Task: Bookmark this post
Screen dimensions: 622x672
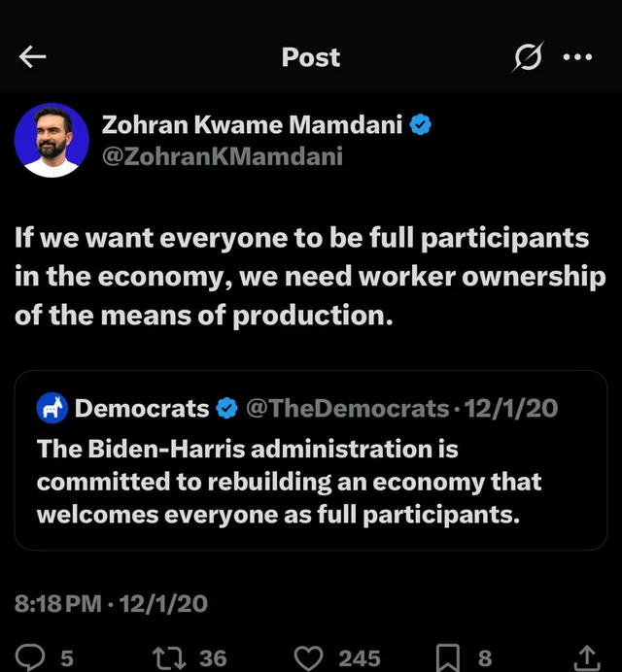Action: pos(448,657)
